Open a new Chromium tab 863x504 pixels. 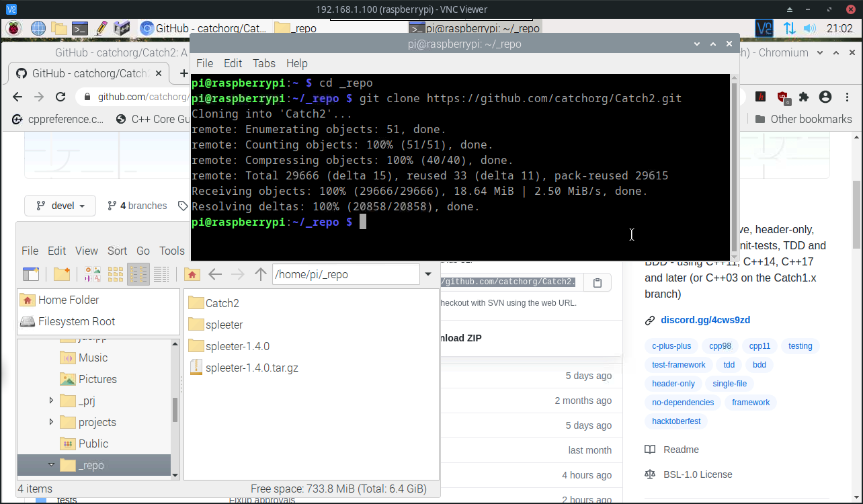click(183, 73)
